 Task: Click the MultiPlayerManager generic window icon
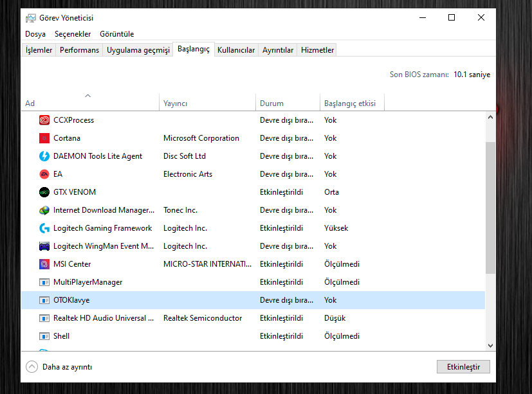(x=44, y=282)
